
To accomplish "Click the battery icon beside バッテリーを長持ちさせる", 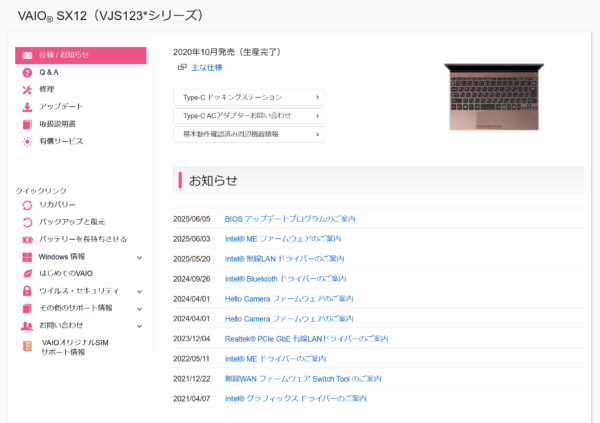I will 27,240.
